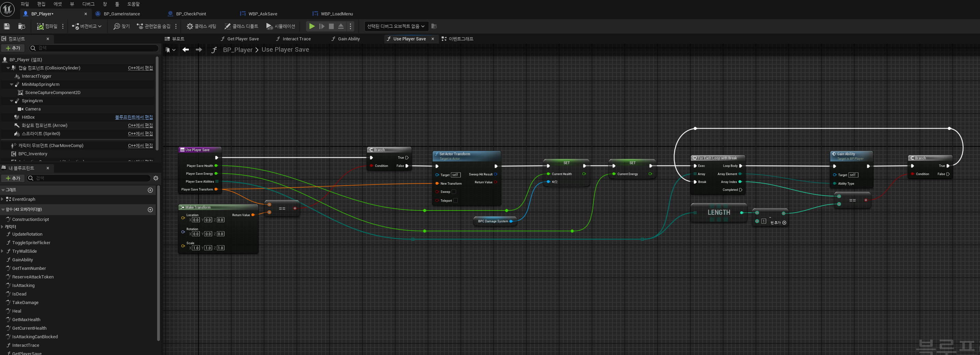Click the graph navigate forward arrow
This screenshot has width=980, height=355.
point(198,50)
